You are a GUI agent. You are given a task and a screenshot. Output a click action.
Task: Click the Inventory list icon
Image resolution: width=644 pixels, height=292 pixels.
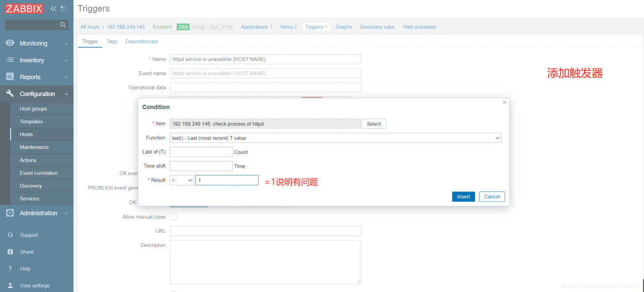click(10, 60)
